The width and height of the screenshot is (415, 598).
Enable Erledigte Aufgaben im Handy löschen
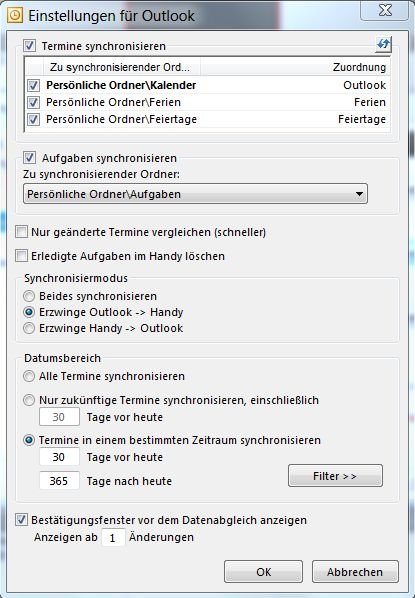coord(21,256)
